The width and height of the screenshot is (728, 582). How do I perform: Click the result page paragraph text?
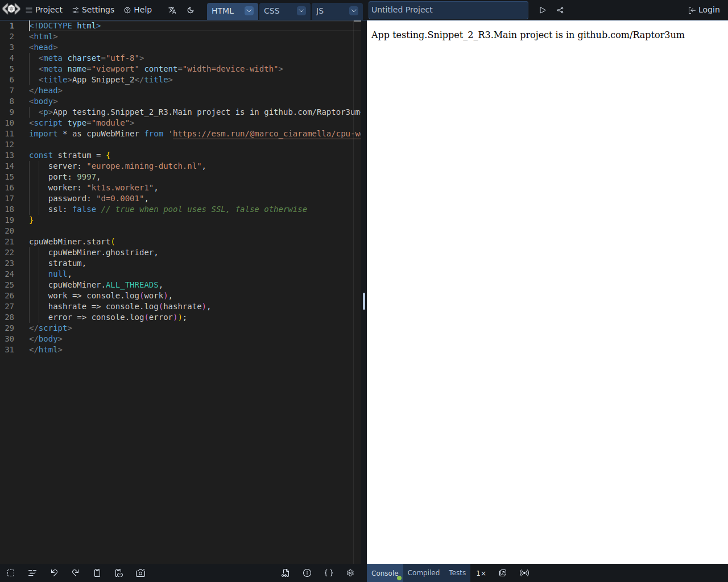(x=528, y=35)
